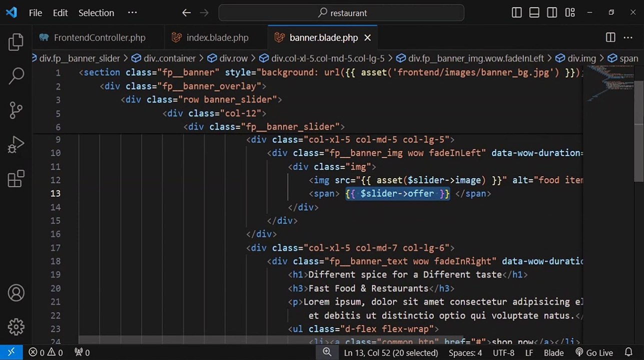Open the Selection menu

point(96,13)
